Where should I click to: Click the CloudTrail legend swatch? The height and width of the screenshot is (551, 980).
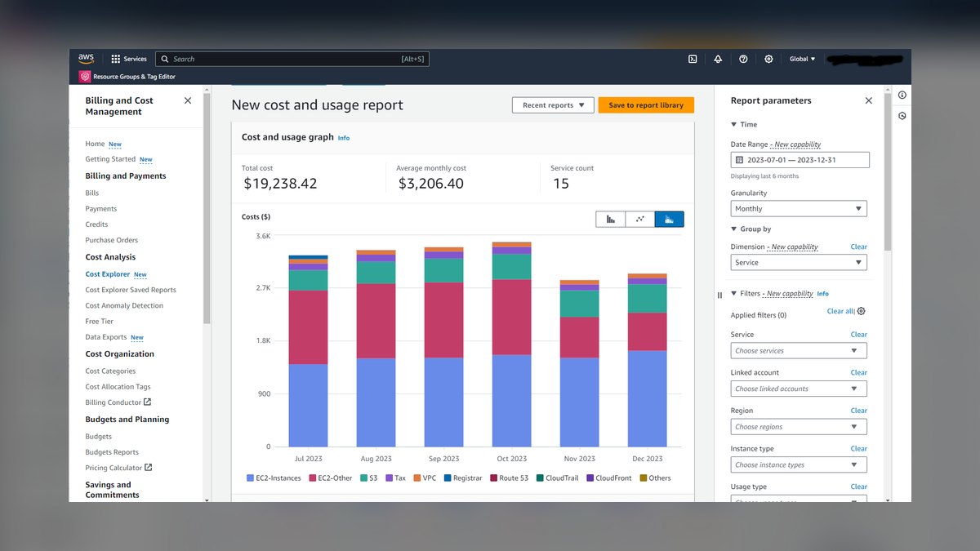[x=540, y=478]
